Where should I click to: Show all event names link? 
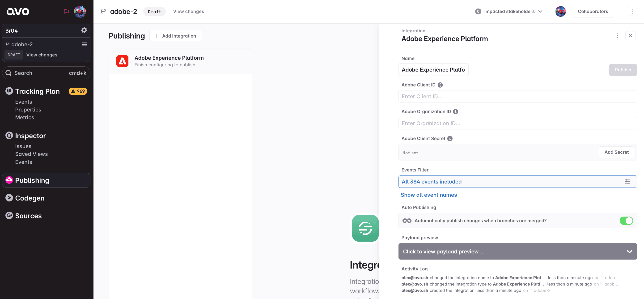(429, 195)
